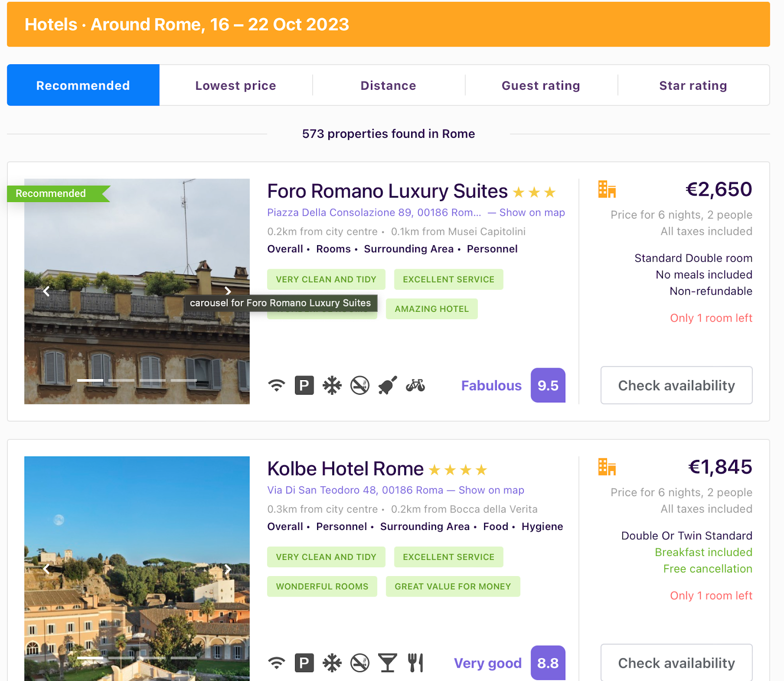Click the snowflake icon for Kolbe Hotel Rome
The image size is (784, 681).
click(x=332, y=663)
